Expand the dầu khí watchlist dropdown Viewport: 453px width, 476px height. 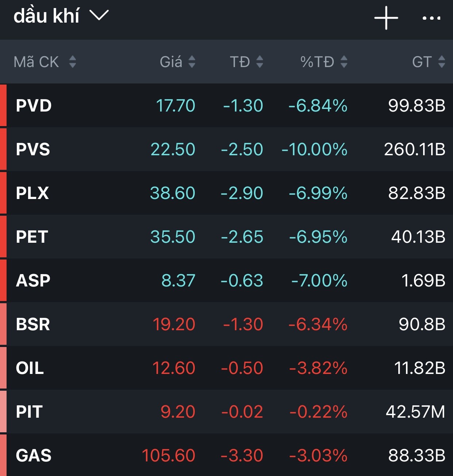99,16
